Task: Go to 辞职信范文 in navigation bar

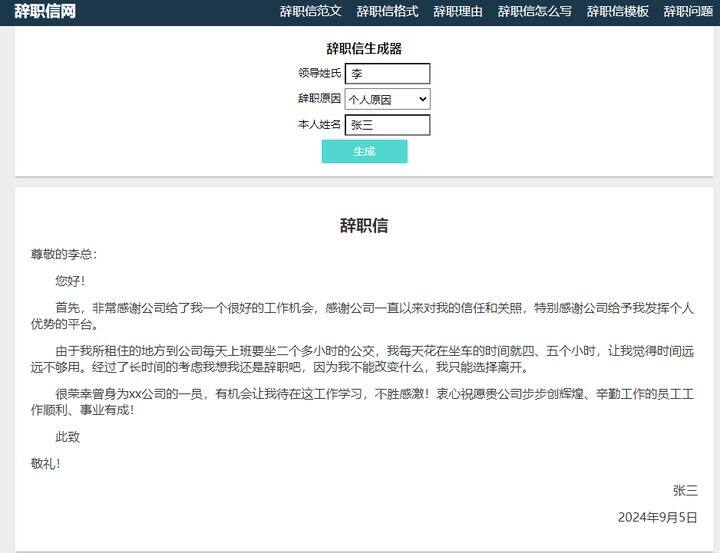Action: tap(311, 11)
